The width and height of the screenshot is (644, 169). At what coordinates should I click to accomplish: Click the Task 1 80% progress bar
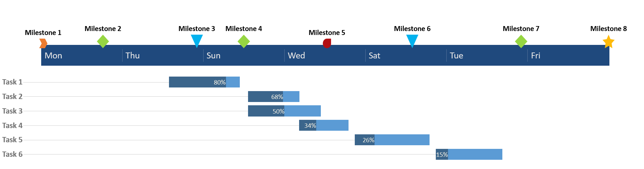(x=197, y=82)
